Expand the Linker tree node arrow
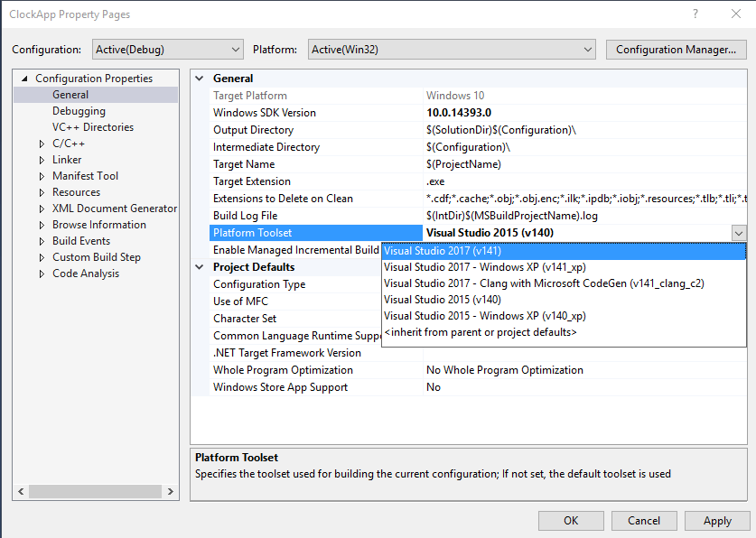Viewport: 756px width, 538px height. [x=42, y=160]
